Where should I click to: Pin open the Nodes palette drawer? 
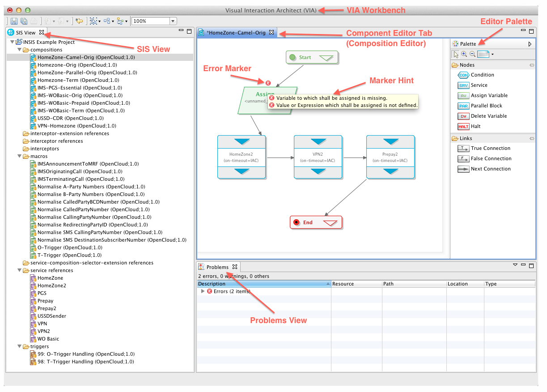click(x=532, y=65)
